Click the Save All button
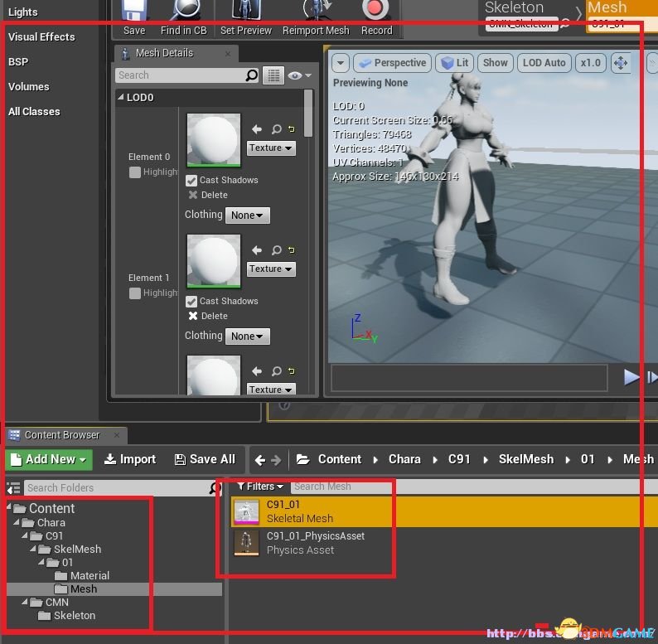Screen dimensions: 658x644 pyautogui.click(x=205, y=459)
